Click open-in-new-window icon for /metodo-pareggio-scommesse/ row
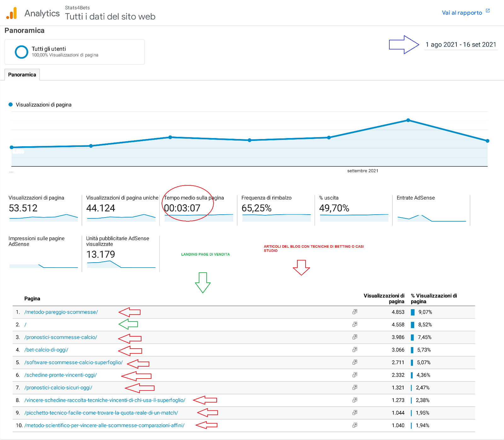This screenshot has height=440, width=504. [x=355, y=312]
